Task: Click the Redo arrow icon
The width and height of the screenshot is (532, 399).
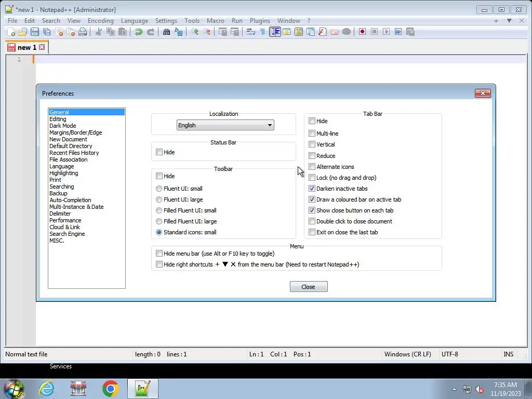Action: [150, 32]
